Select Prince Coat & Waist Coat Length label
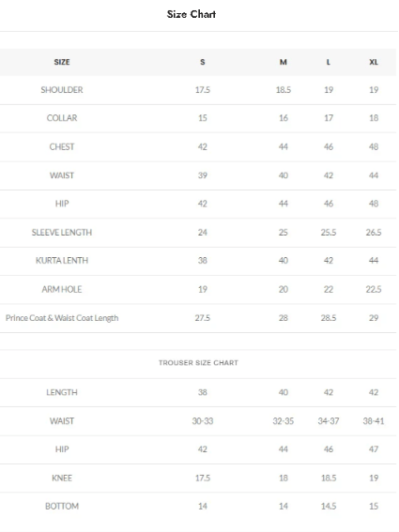The width and height of the screenshot is (399, 532). click(x=62, y=318)
